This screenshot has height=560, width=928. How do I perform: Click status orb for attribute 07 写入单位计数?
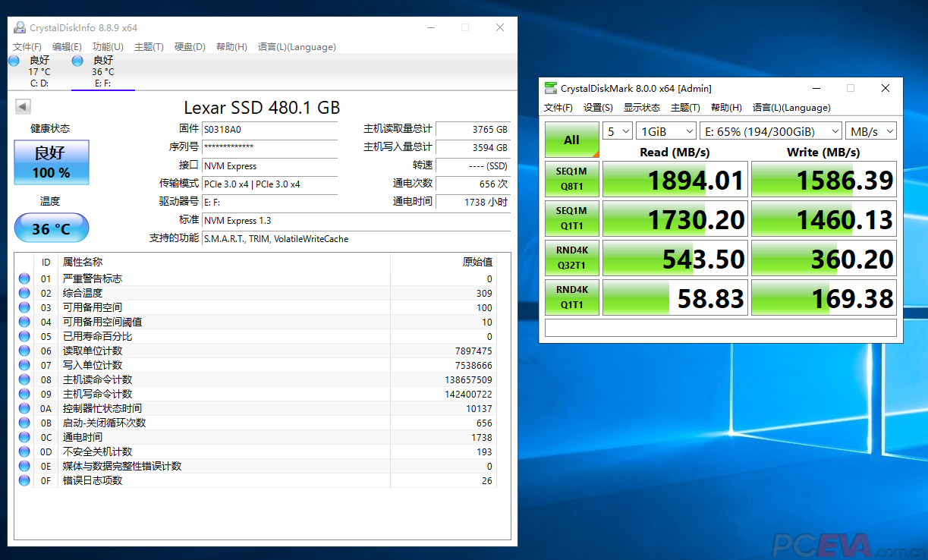pos(24,365)
